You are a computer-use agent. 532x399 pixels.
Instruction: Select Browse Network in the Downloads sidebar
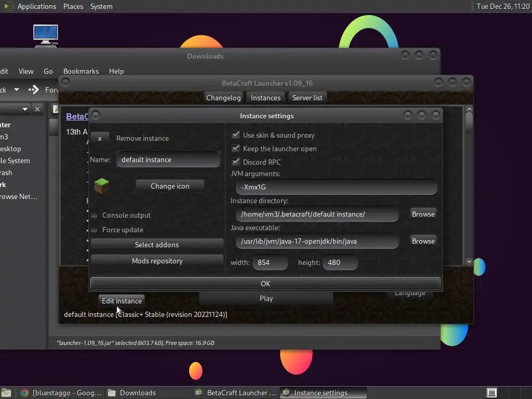pos(19,196)
